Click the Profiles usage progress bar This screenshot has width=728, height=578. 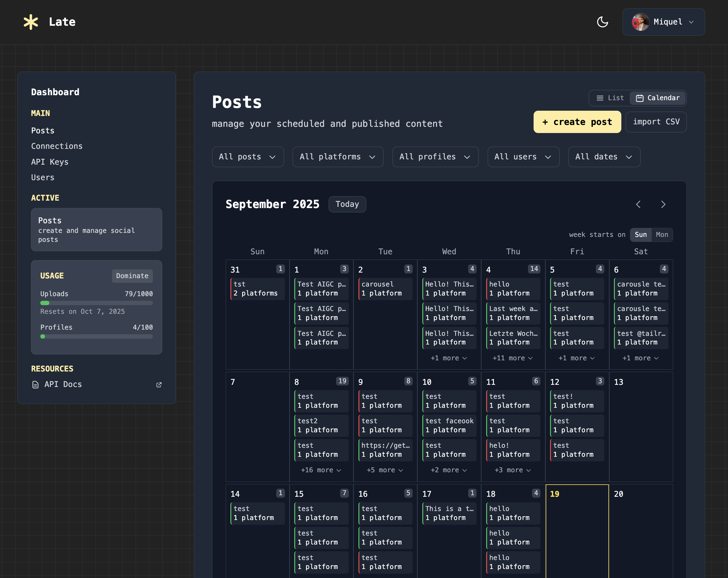[x=96, y=336]
